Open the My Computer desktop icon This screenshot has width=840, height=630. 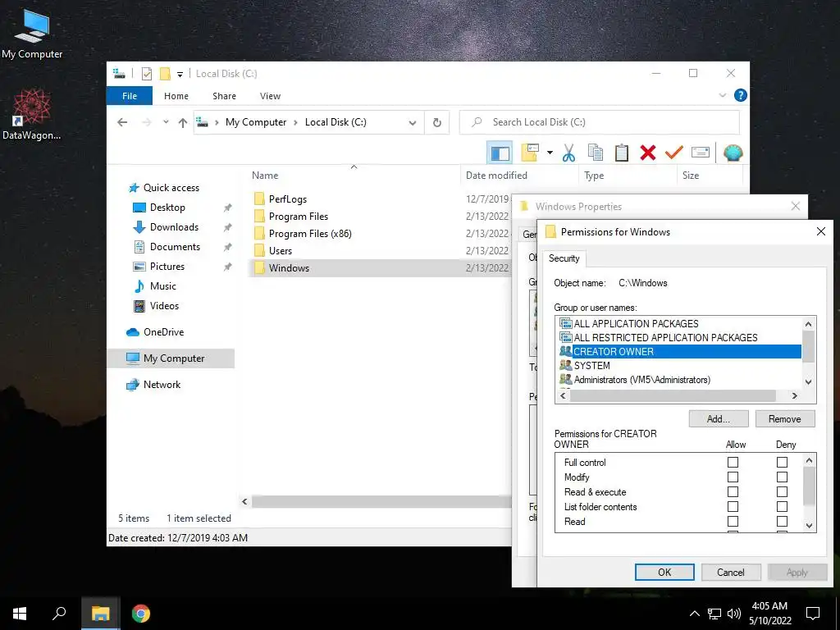pyautogui.click(x=32, y=34)
